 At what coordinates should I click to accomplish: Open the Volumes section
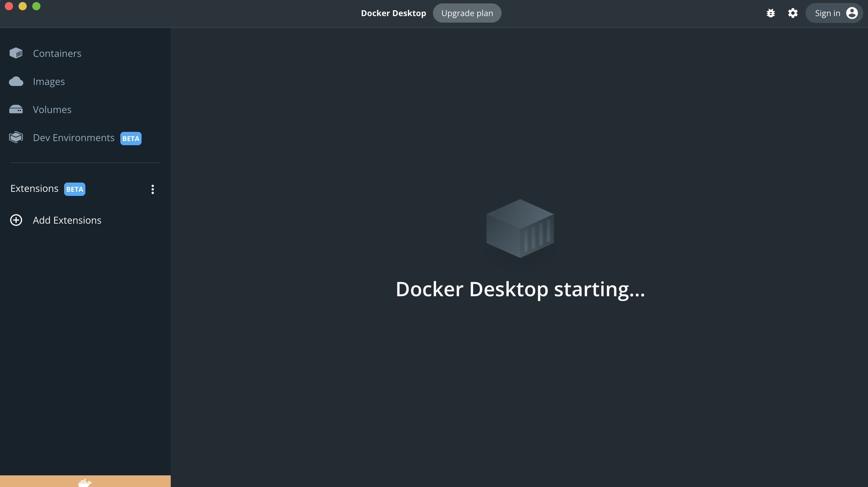pyautogui.click(x=52, y=110)
